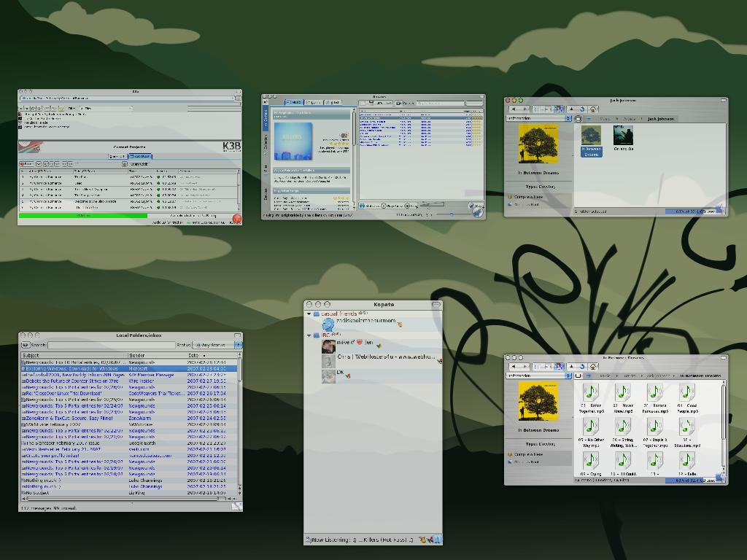Click the location bar in K3b window

[128, 98]
